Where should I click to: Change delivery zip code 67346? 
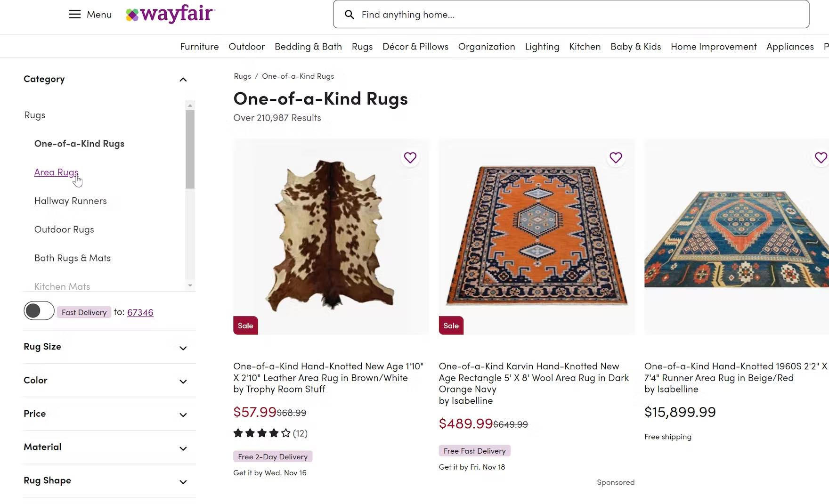140,312
